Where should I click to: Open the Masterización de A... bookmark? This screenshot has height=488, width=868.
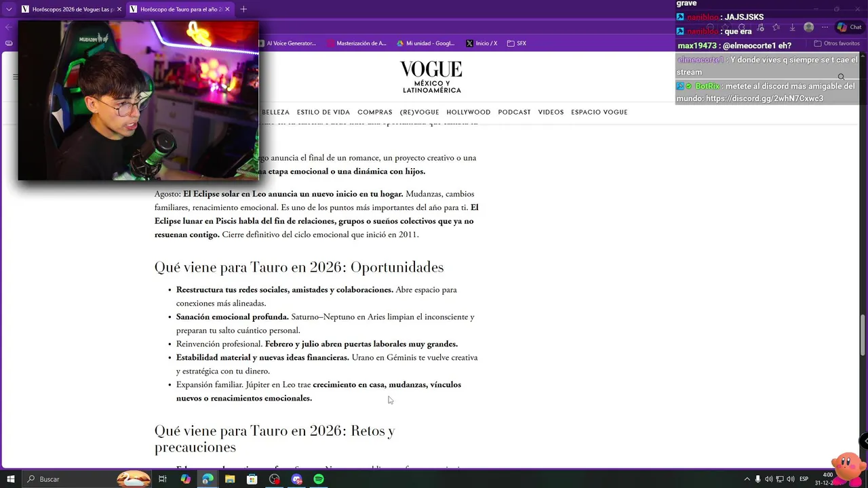pyautogui.click(x=357, y=43)
